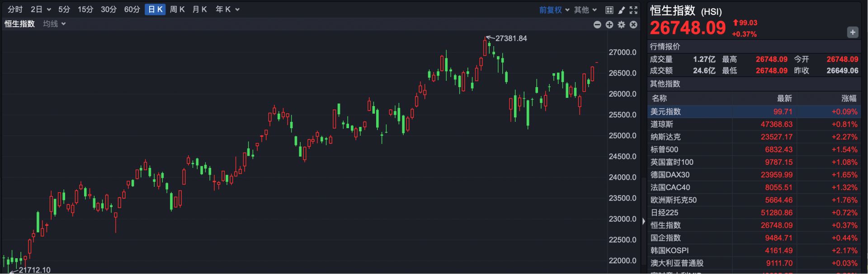The image size is (868, 274).
Task: Sort the index list by 涨幅 column
Action: [849, 98]
